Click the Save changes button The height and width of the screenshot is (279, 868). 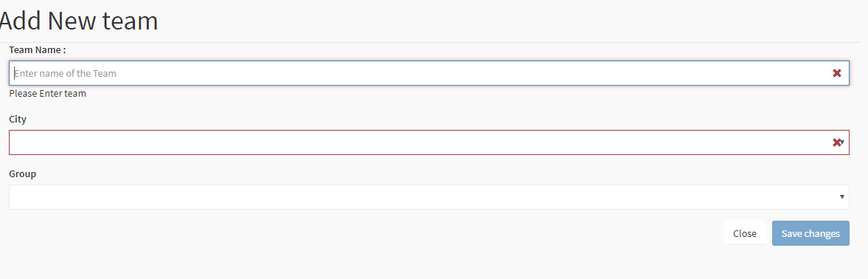tap(810, 233)
